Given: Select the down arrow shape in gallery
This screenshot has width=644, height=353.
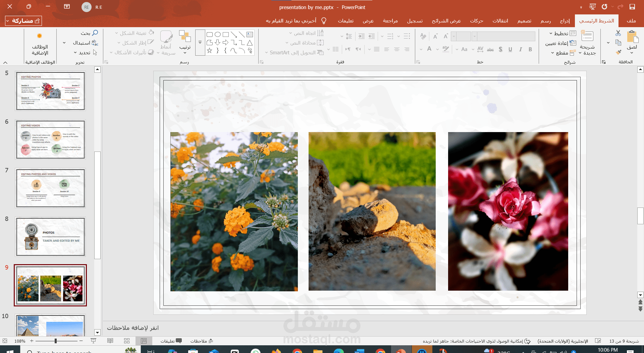Looking at the screenshot, I should (218, 43).
